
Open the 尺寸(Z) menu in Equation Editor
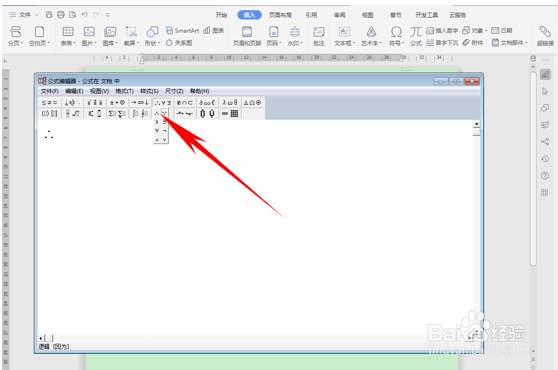174,91
